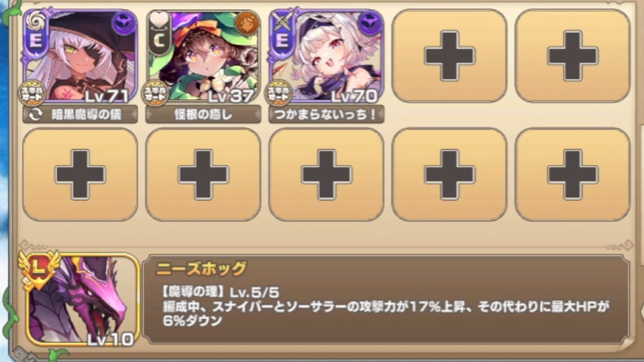Open the つかまらないっち! skill label
This screenshot has height=362, width=644.
tap(327, 115)
